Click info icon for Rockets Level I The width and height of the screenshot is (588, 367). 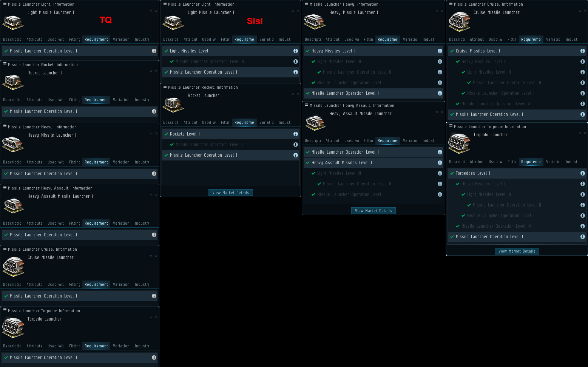pos(296,134)
